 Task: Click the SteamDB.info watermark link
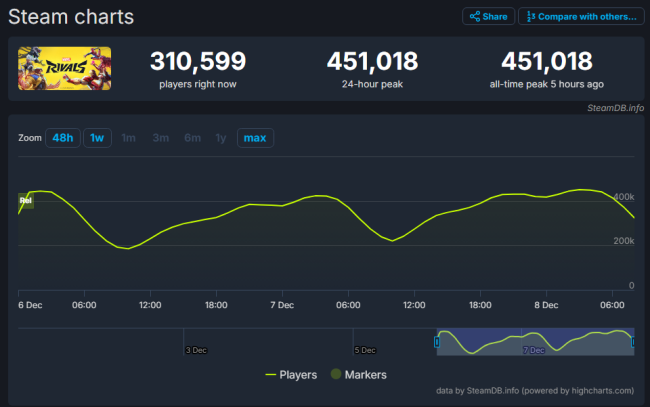(x=615, y=108)
